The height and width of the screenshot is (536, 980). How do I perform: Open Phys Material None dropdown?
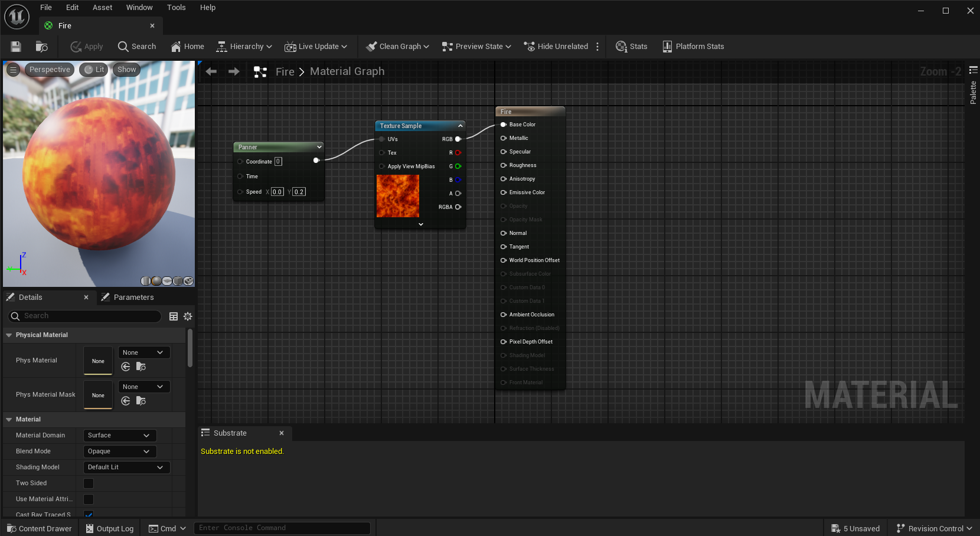coord(144,352)
